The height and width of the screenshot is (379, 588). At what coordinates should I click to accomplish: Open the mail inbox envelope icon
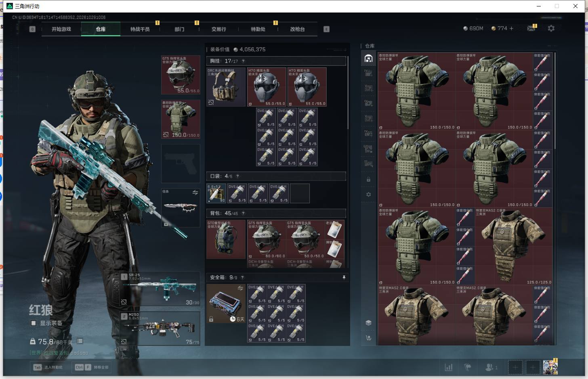tap(531, 28)
